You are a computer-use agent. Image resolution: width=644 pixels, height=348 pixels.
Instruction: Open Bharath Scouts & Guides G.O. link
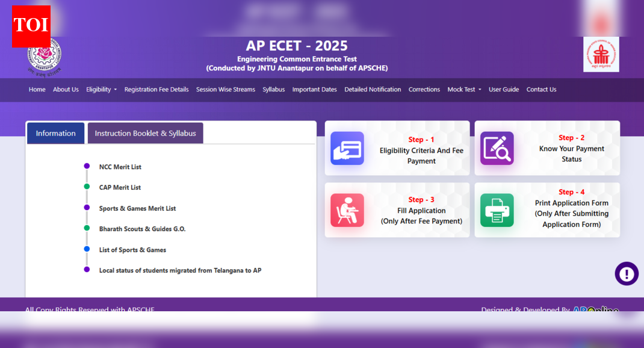coord(142,229)
